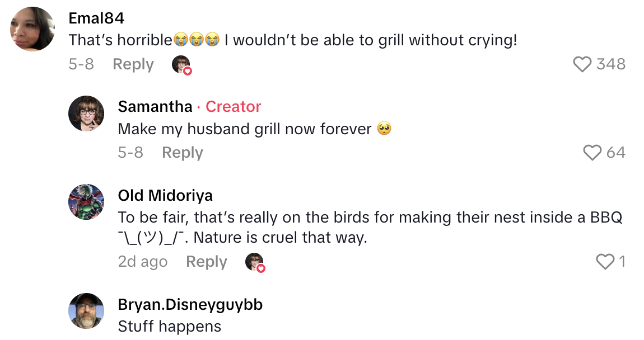This screenshot has width=644, height=340.
Task: Open Samantha's profile avatar
Action: click(x=86, y=114)
